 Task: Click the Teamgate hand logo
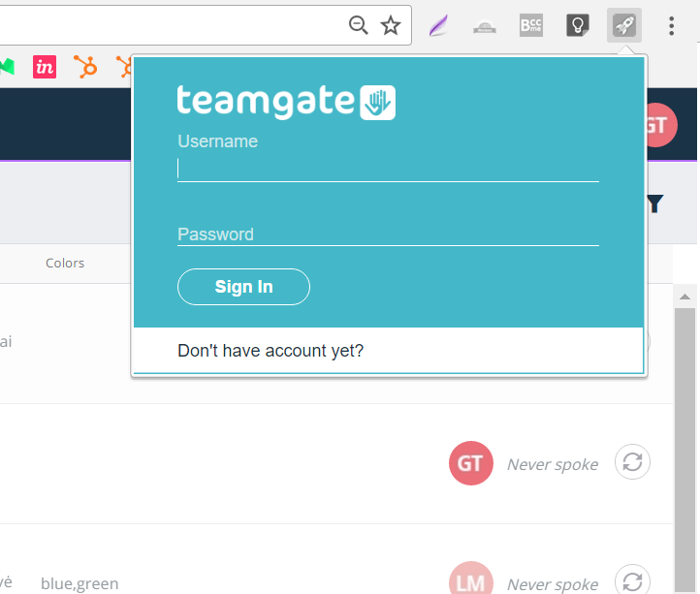point(378,103)
